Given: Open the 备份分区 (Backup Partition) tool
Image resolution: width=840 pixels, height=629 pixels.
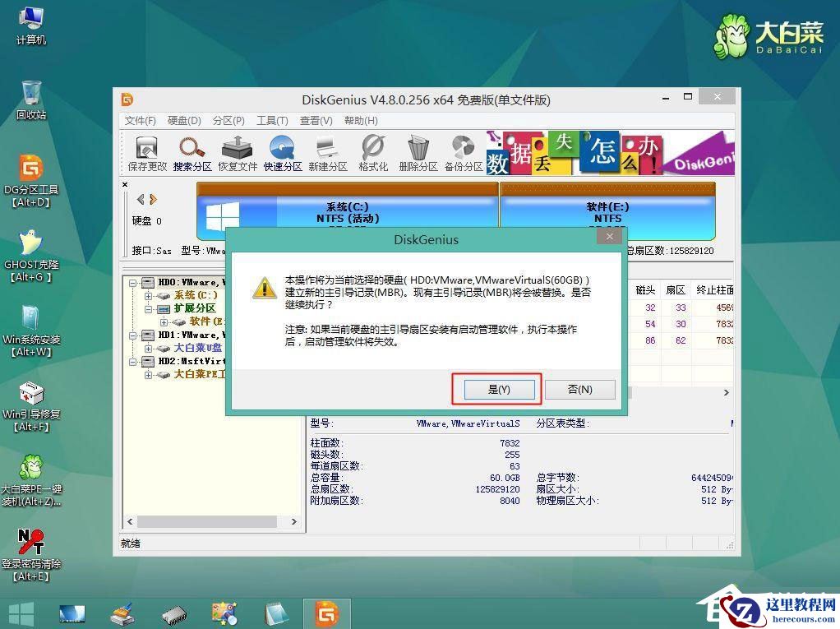Looking at the screenshot, I should coord(462,150).
